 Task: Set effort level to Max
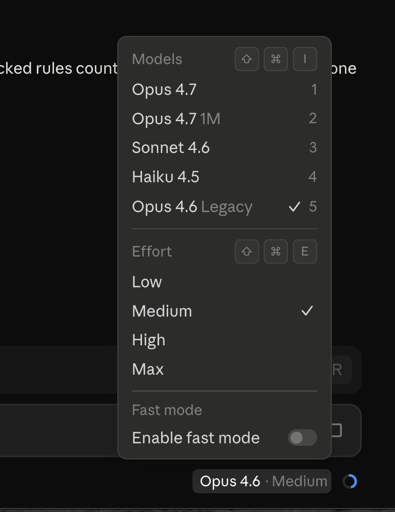(224, 369)
